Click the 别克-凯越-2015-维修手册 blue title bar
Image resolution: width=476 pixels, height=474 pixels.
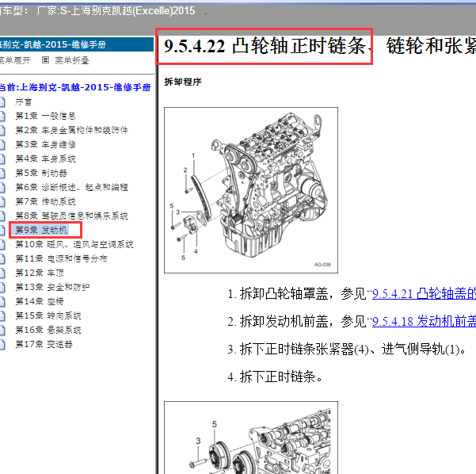point(77,44)
